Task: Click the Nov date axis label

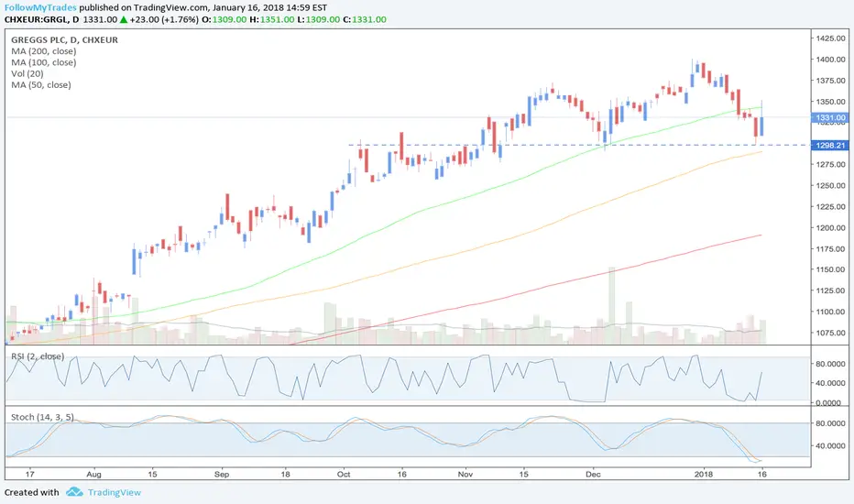Action: pyautogui.click(x=465, y=474)
